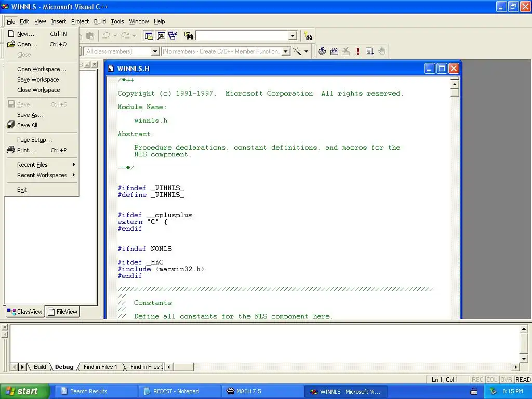
Task: Select New... in File menu
Action: click(x=42, y=34)
